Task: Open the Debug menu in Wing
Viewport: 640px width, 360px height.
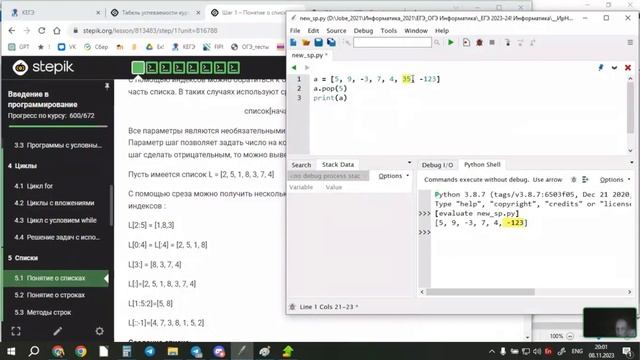Action: (x=363, y=31)
